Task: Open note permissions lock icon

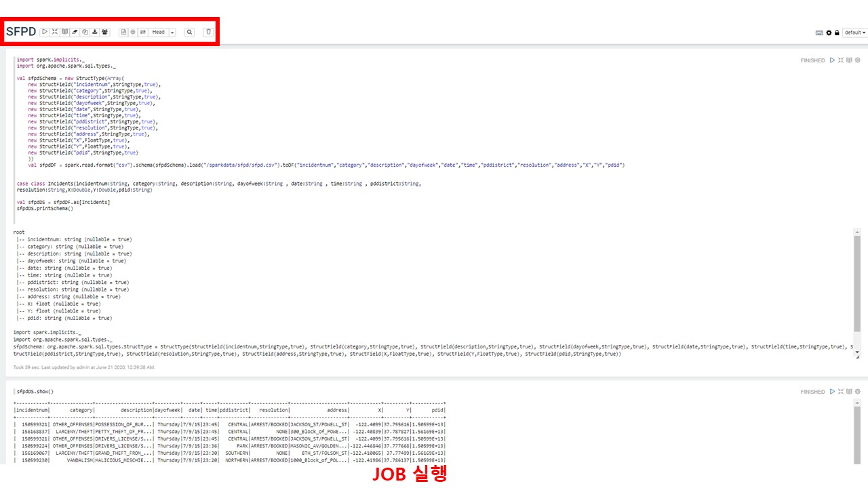Action: [x=837, y=33]
